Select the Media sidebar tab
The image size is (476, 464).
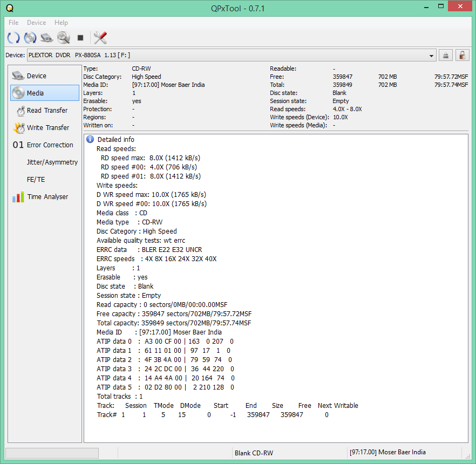(45, 93)
